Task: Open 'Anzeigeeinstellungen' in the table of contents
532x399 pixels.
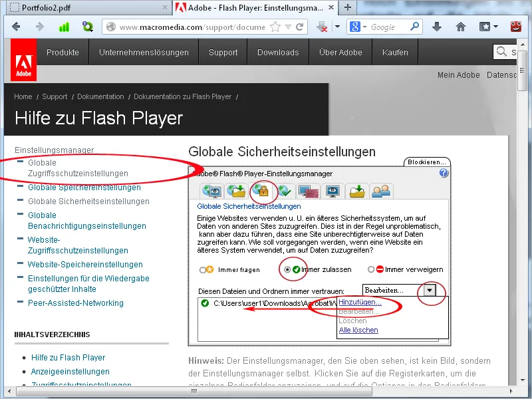Action: coord(70,372)
